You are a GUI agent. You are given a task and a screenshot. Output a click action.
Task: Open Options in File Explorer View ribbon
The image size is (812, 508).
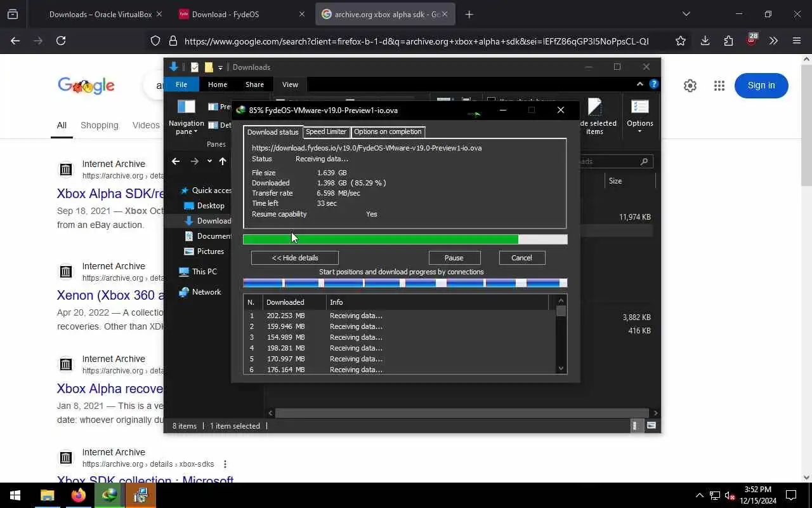pyautogui.click(x=639, y=117)
